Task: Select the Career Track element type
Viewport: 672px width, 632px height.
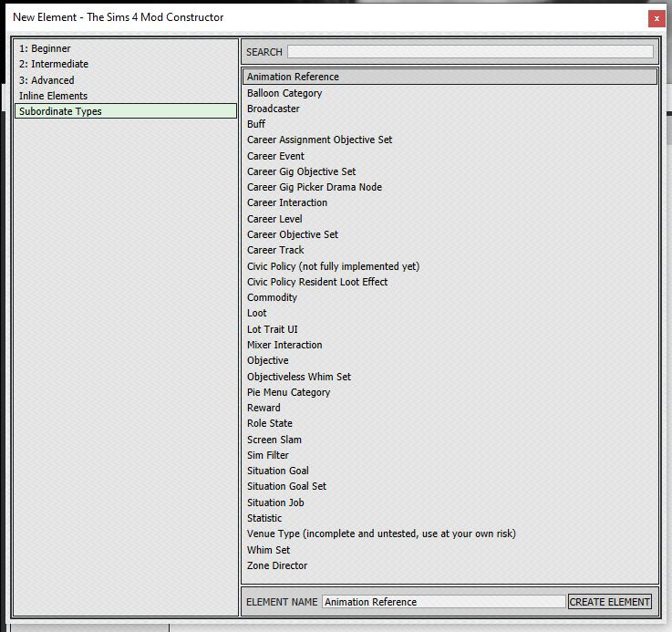Action: coord(275,250)
